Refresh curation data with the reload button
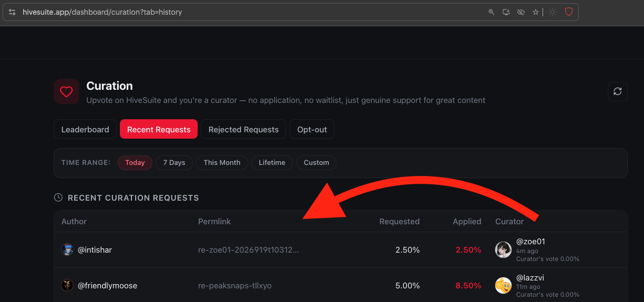 point(618,91)
